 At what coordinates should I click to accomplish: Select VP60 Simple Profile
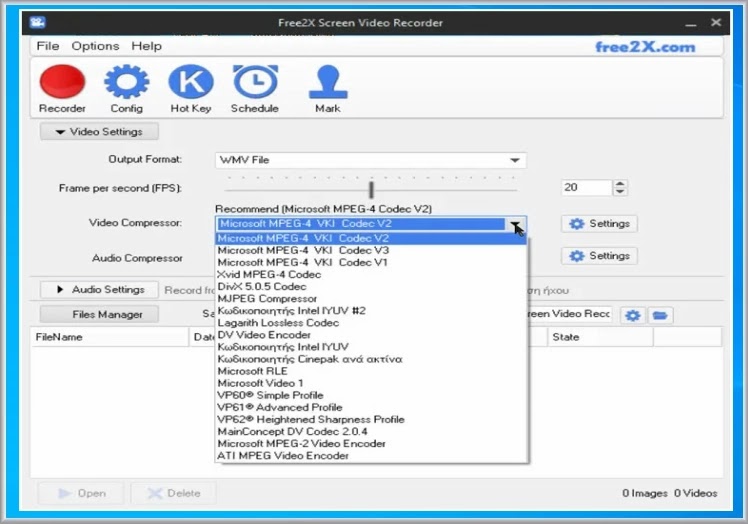coord(371,395)
